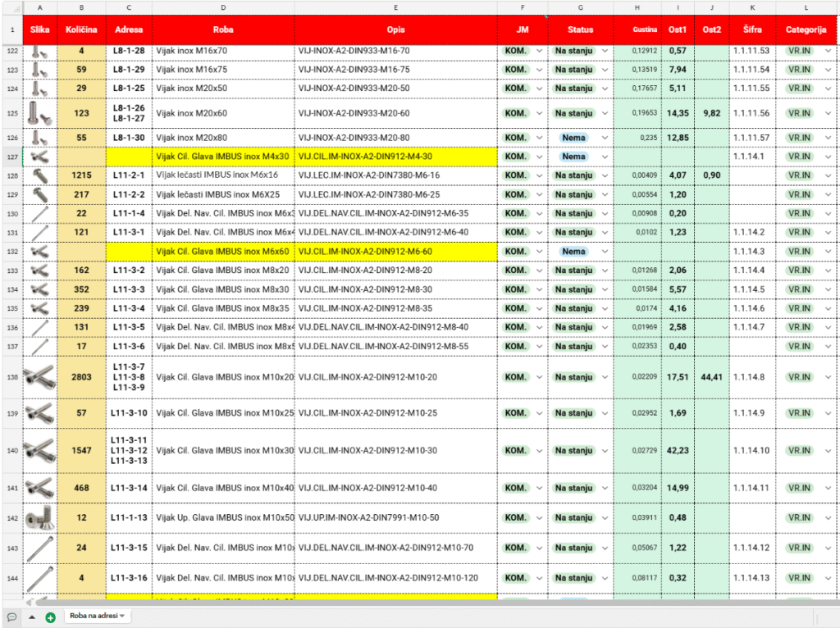Click the screw image in row 128
The height and width of the screenshot is (628, 840).
click(39, 175)
